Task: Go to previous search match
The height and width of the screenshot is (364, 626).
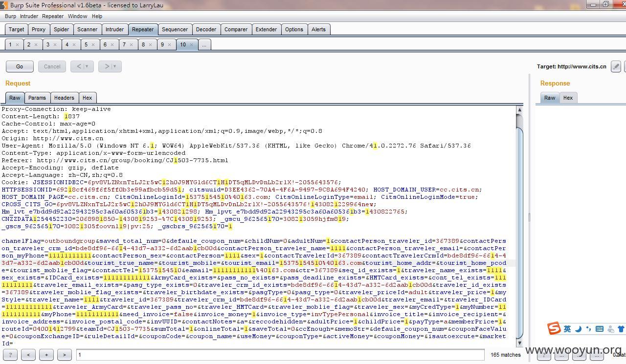Action: point(28,355)
